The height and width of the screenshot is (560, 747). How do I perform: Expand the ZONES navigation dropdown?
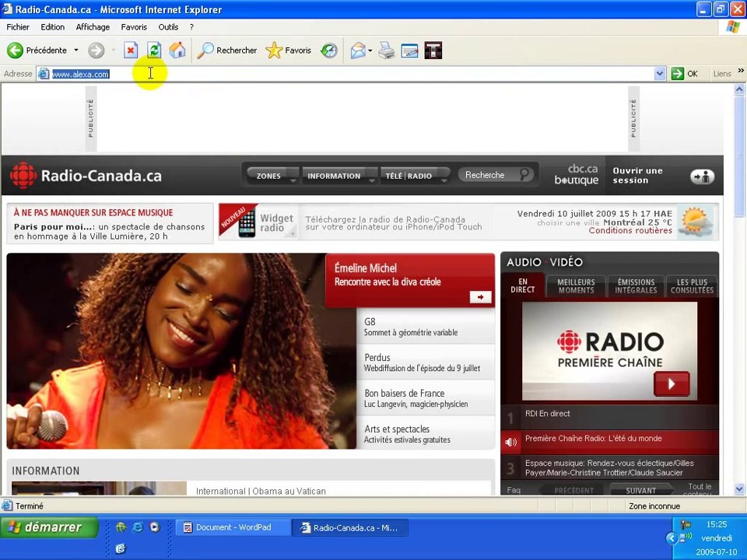click(273, 176)
